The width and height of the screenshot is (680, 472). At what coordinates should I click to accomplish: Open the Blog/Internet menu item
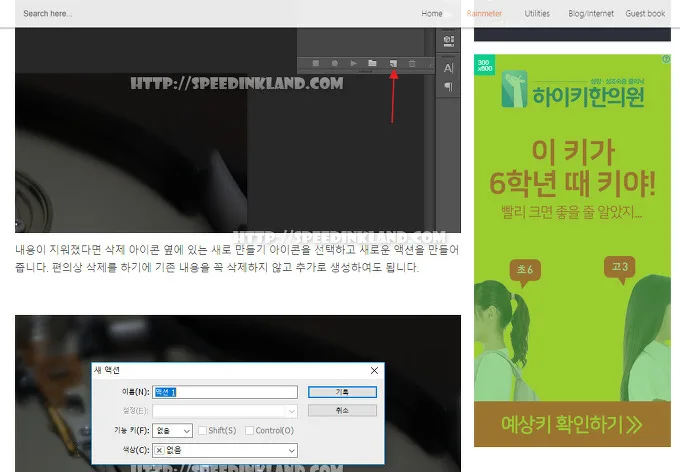[x=591, y=13]
